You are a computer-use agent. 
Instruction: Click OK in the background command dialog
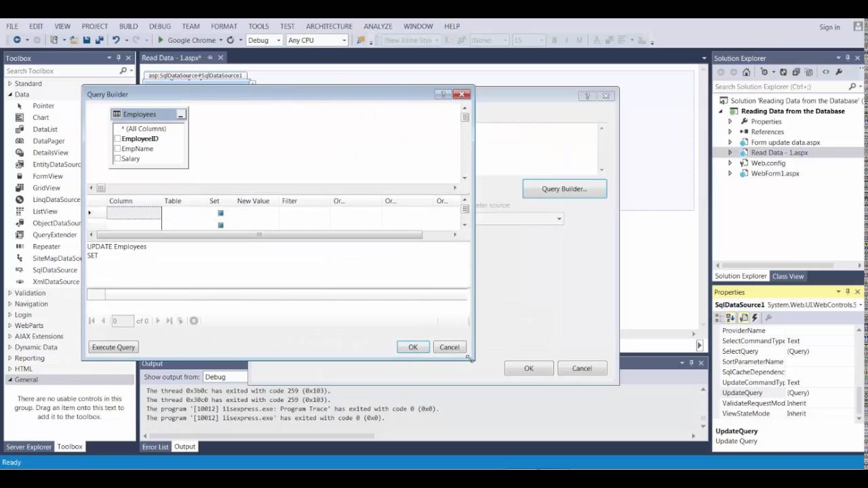[529, 368]
